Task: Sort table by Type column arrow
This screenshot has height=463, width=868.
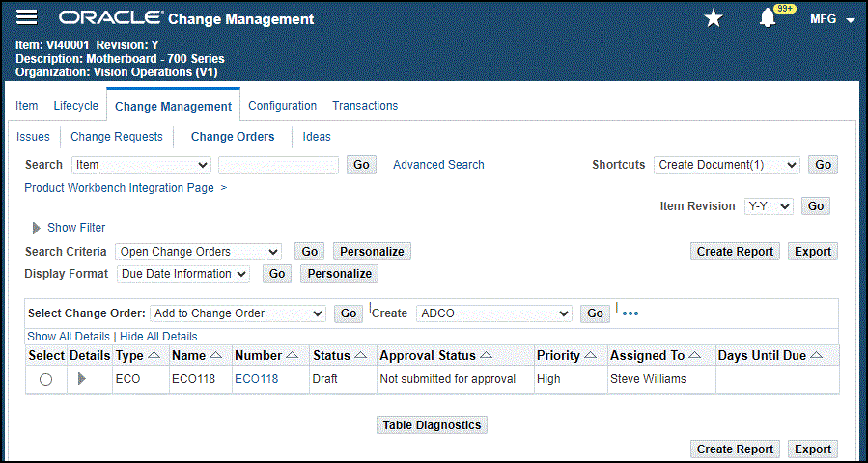Action: [x=154, y=356]
